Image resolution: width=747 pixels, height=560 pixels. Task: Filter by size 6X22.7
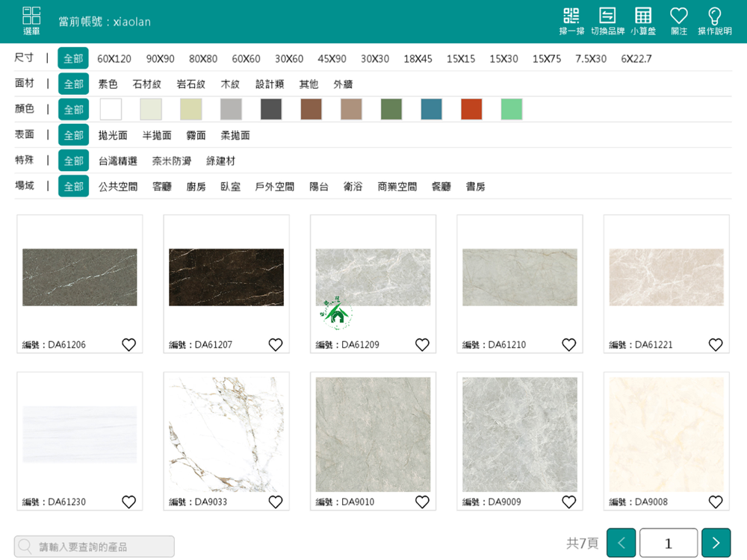pyautogui.click(x=636, y=58)
